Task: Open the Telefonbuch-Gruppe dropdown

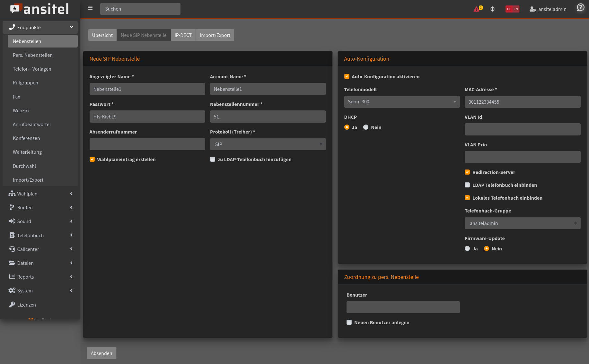Action: click(522, 223)
